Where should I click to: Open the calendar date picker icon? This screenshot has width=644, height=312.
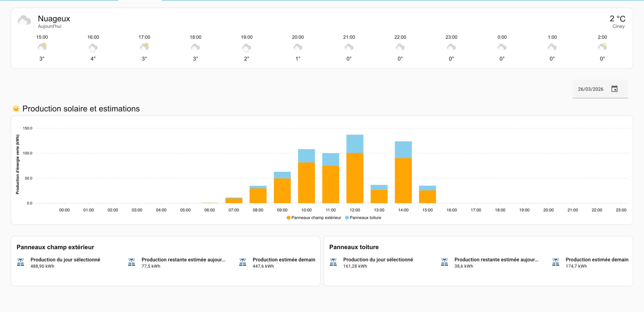614,89
